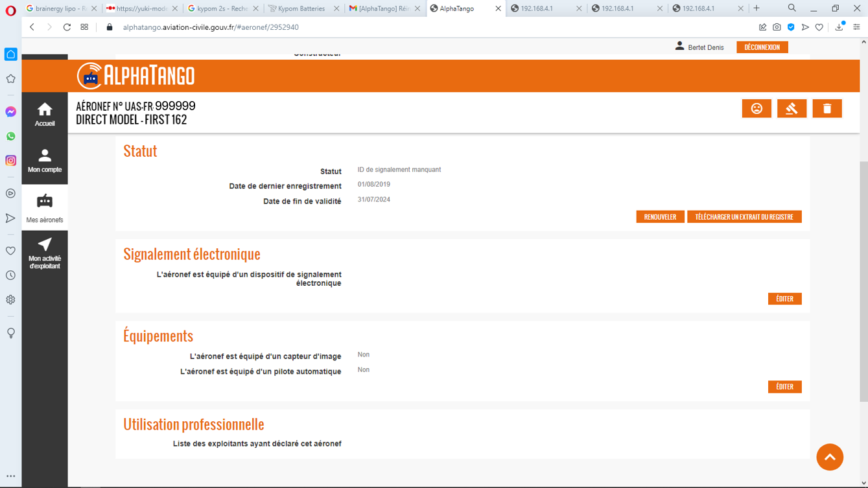Image resolution: width=868 pixels, height=488 pixels.
Task: Click the gavel icon button
Action: [x=792, y=109]
